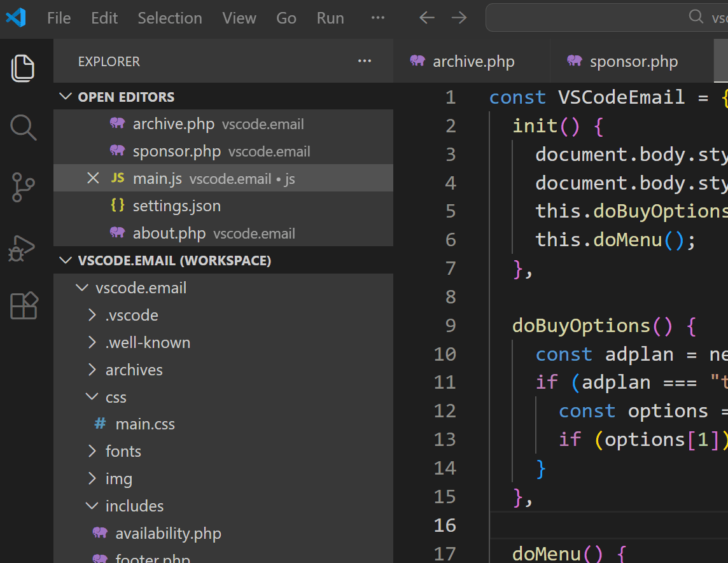Click the Go Forward navigation arrow
This screenshot has height=563, width=728.
[x=459, y=17]
